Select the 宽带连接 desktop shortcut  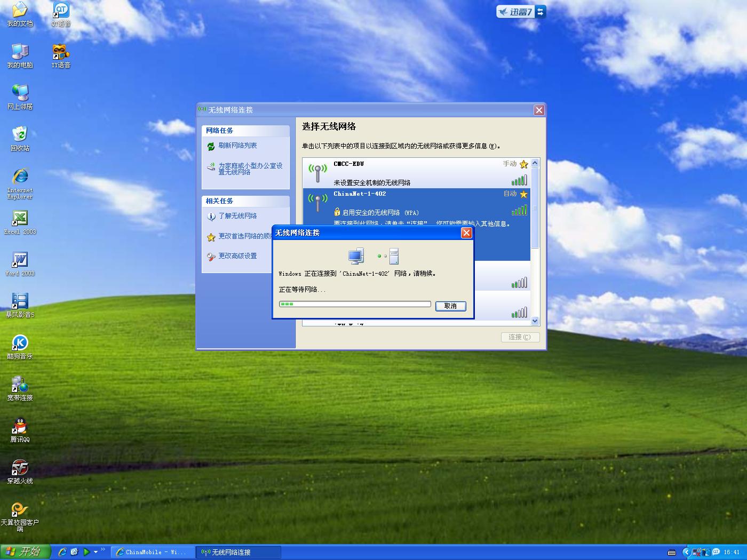tap(20, 389)
